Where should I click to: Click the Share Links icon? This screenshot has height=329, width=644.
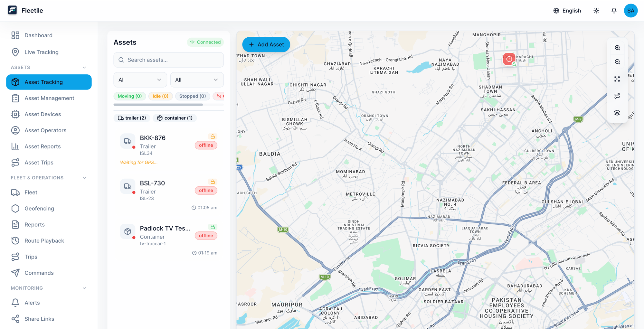pyautogui.click(x=15, y=319)
